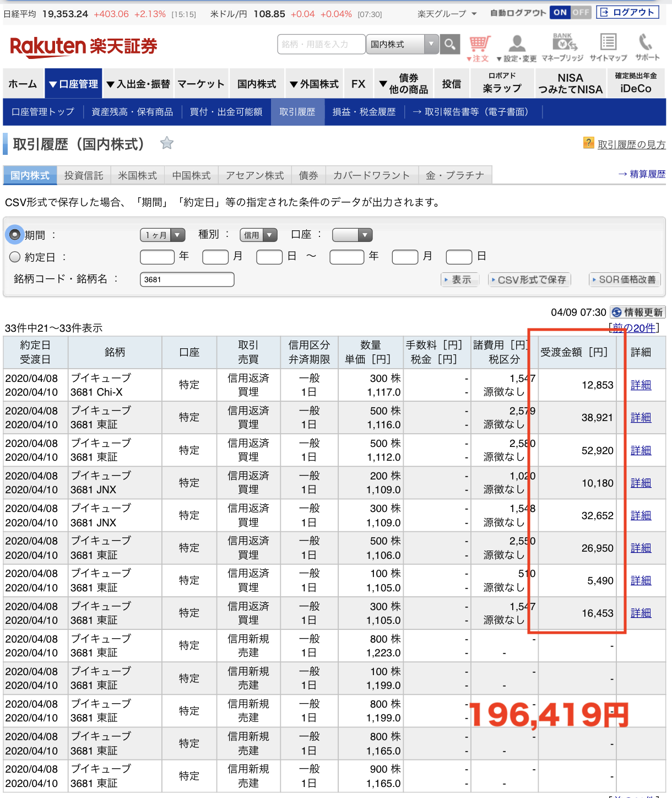Click the magnifying glass search icon
The width and height of the screenshot is (672, 798).
coord(450,44)
